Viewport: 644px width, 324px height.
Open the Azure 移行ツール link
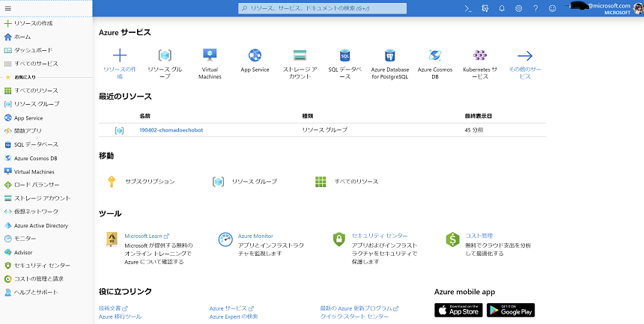120,317
